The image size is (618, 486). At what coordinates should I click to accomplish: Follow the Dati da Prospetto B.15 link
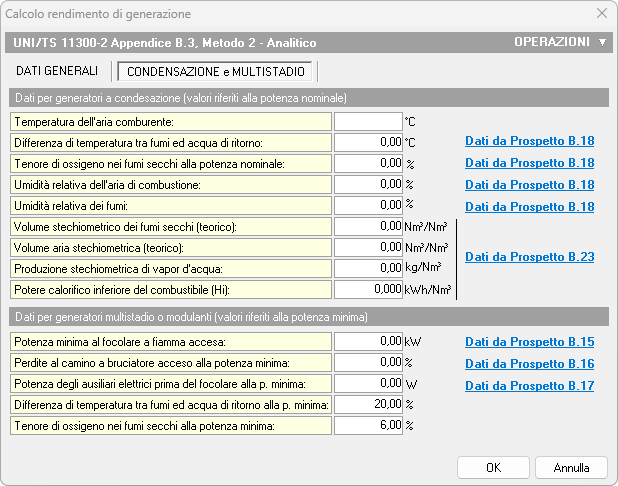tap(529, 341)
